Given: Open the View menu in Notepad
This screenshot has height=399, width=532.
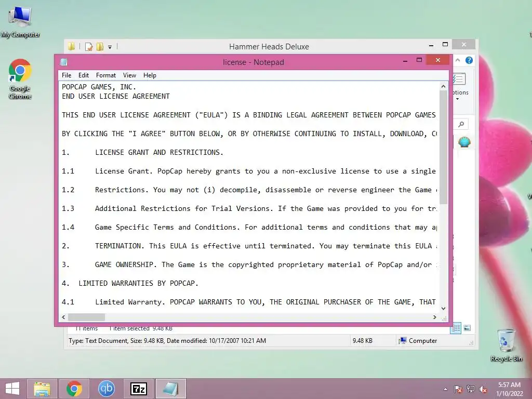Looking at the screenshot, I should click(129, 75).
